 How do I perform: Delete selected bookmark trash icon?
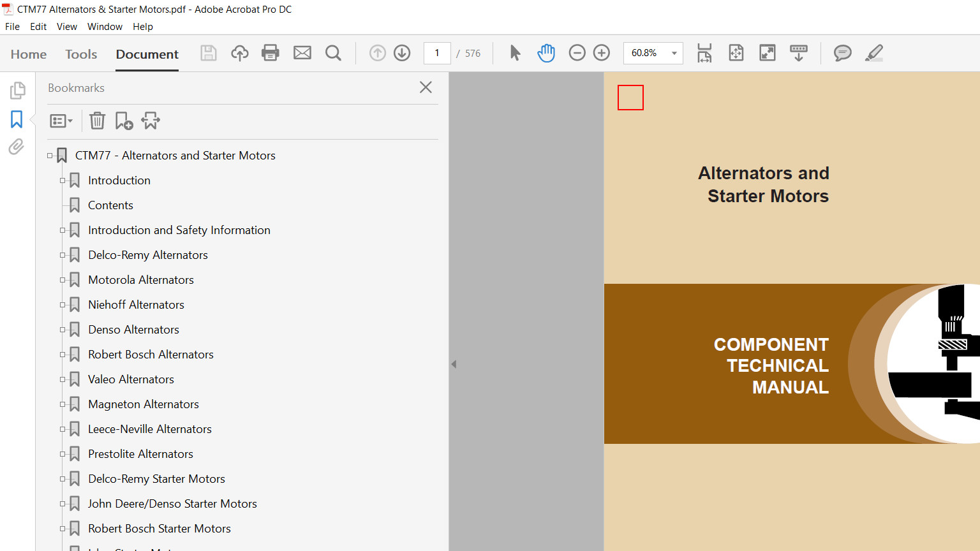pos(97,121)
